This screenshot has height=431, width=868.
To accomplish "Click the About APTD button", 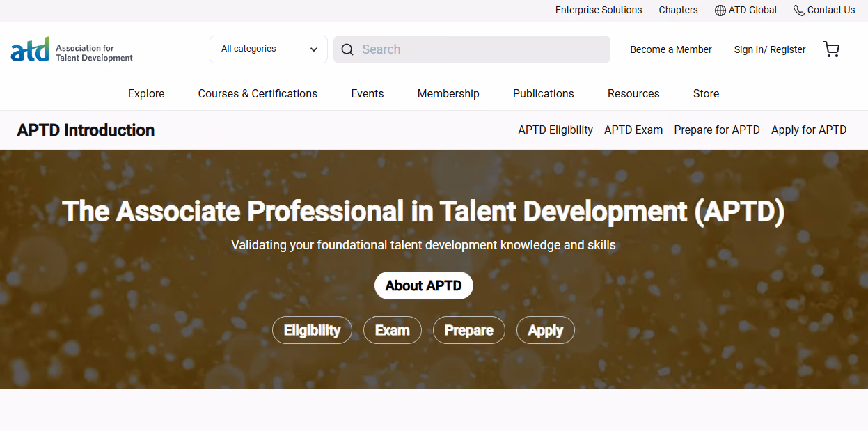I will coord(424,285).
